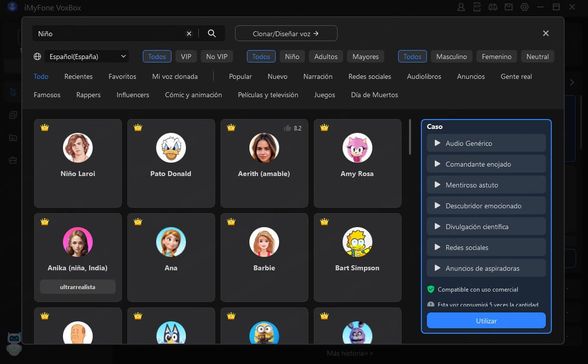Open the Famosos category

[x=47, y=95]
